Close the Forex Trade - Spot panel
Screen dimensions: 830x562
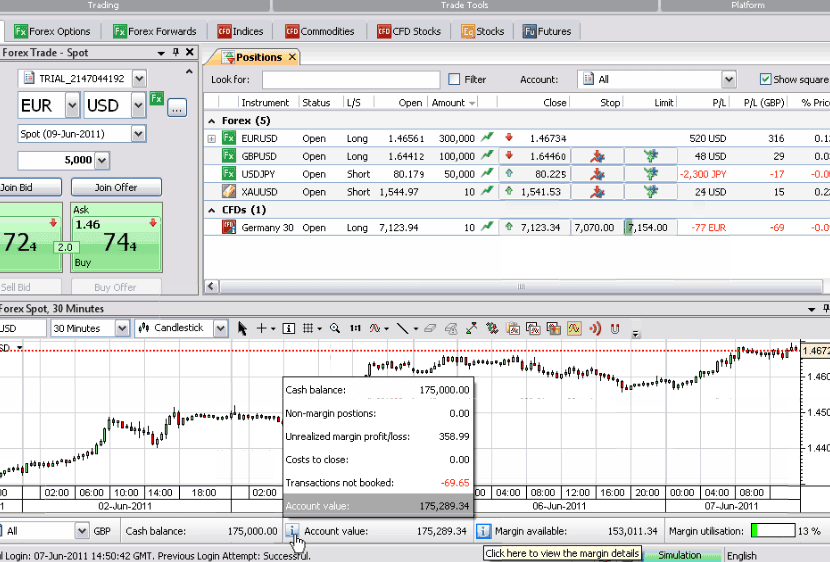(x=190, y=52)
